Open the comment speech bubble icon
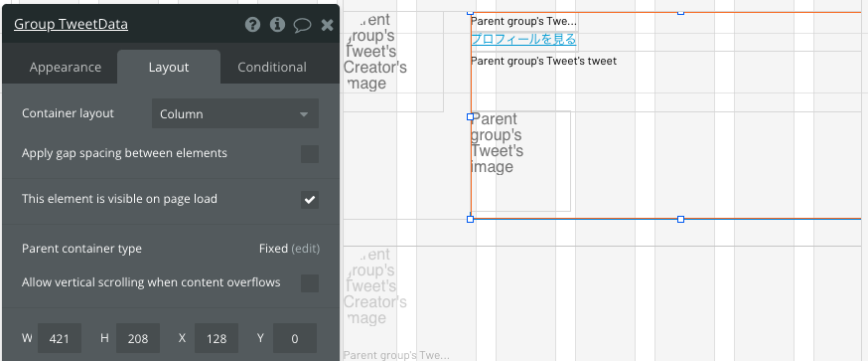This screenshot has width=868, height=361. pos(302,25)
